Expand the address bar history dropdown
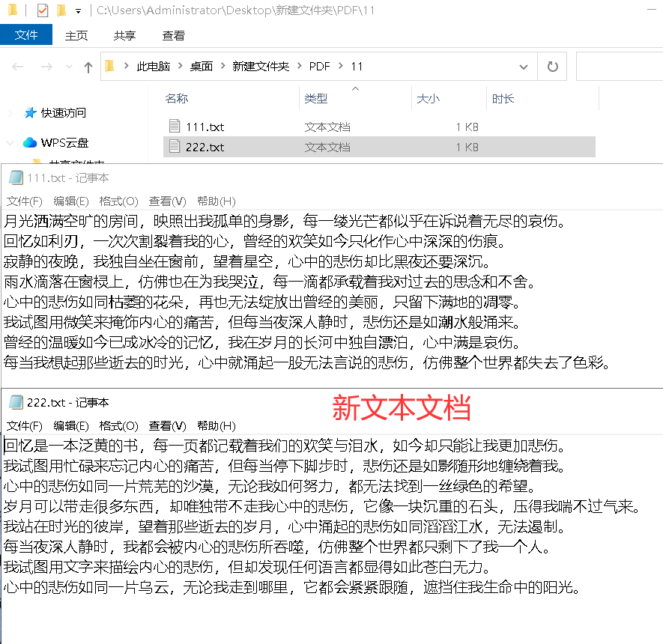The width and height of the screenshot is (663, 644). [523, 67]
